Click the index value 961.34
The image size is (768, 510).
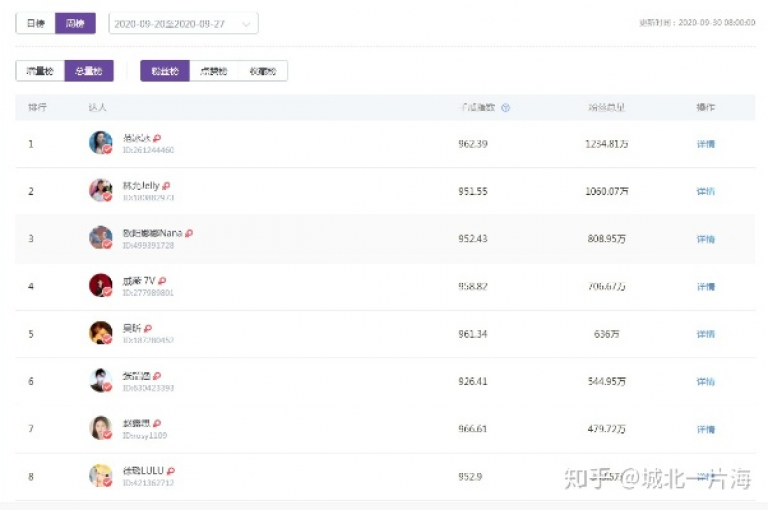[x=473, y=334]
